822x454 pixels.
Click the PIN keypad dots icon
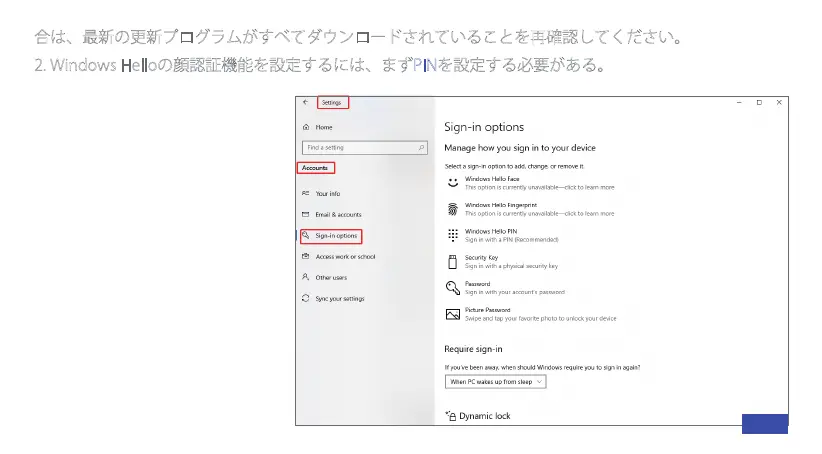tap(453, 235)
